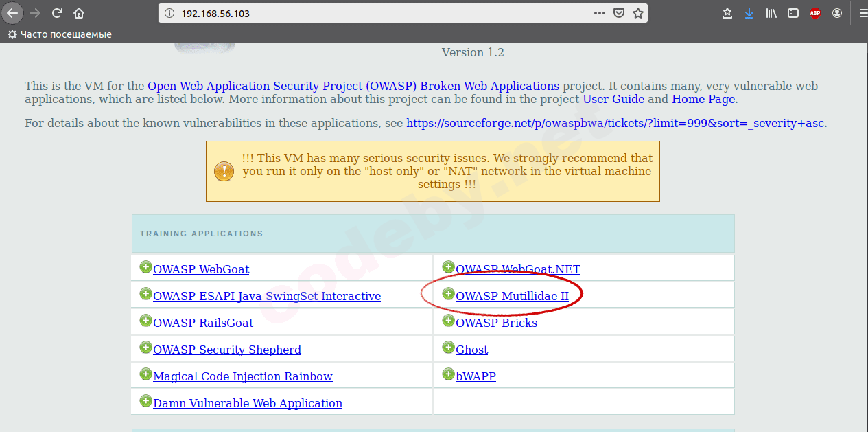The height and width of the screenshot is (432, 868).
Task: Expand the plus icon beside OWASP RailsGoat
Action: click(145, 321)
